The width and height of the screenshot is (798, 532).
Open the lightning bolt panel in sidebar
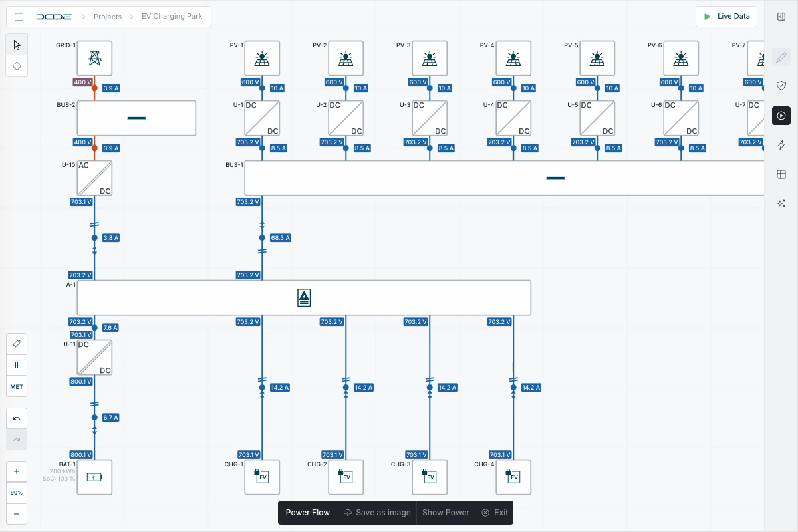pos(781,145)
